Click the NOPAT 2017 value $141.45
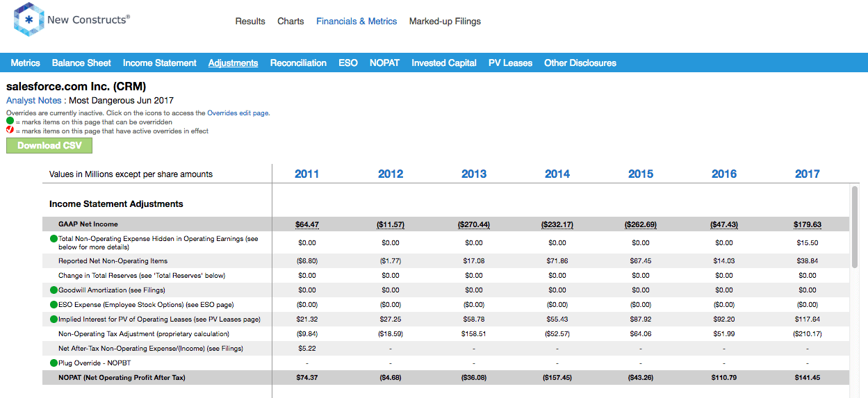 808,378
